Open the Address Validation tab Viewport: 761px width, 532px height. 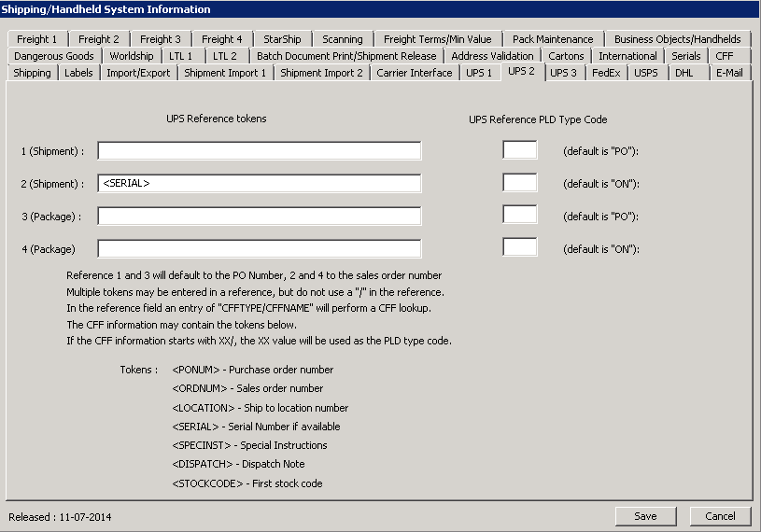click(492, 56)
